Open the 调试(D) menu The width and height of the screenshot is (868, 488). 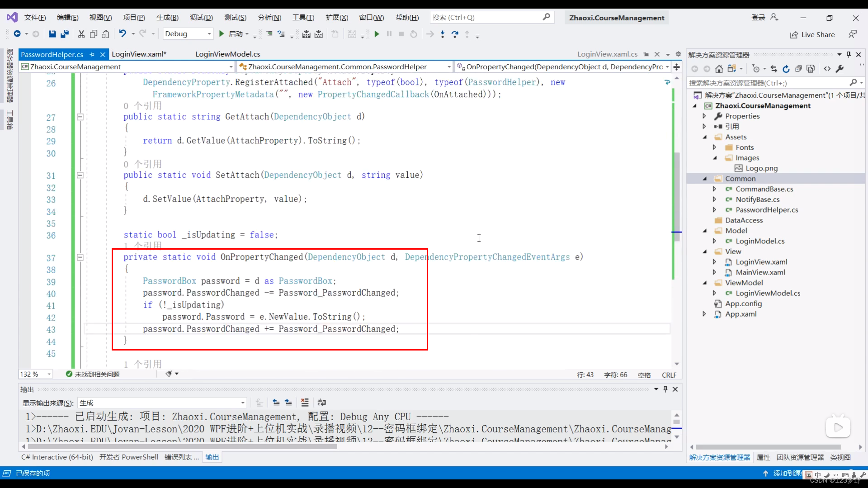[201, 17]
